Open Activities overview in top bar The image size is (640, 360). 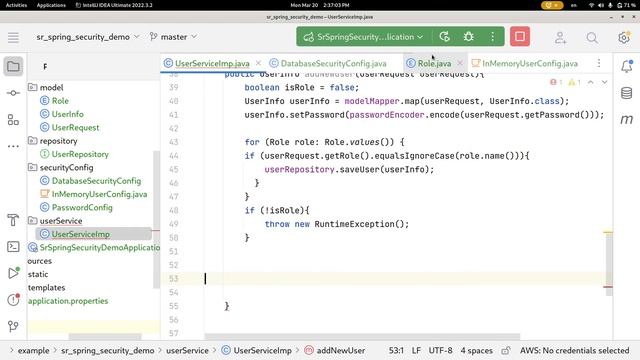click(16, 5)
